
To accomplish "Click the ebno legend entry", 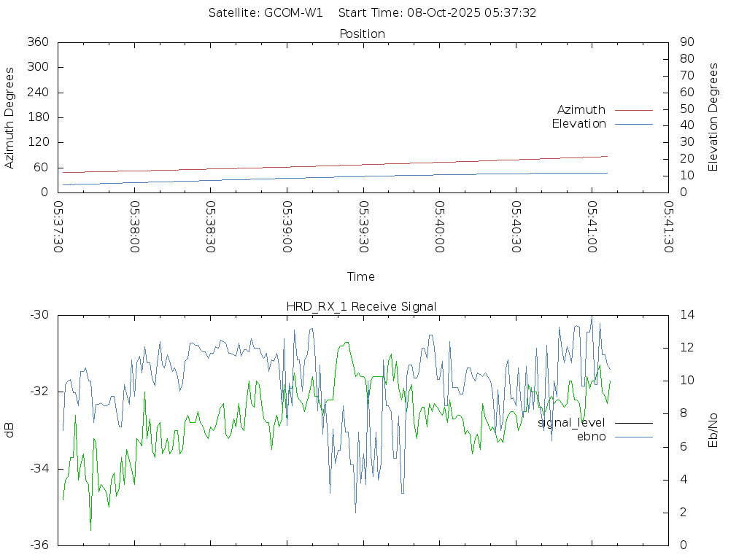I will tap(591, 437).
